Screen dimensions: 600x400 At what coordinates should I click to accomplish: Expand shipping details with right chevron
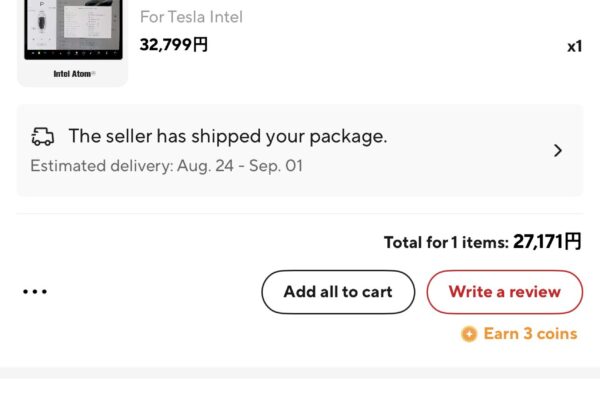pos(558,151)
